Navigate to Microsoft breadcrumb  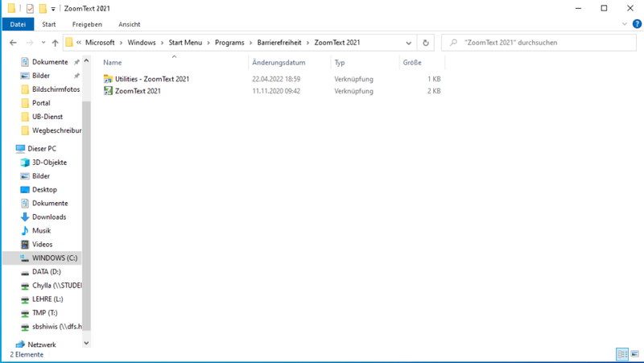click(x=100, y=43)
